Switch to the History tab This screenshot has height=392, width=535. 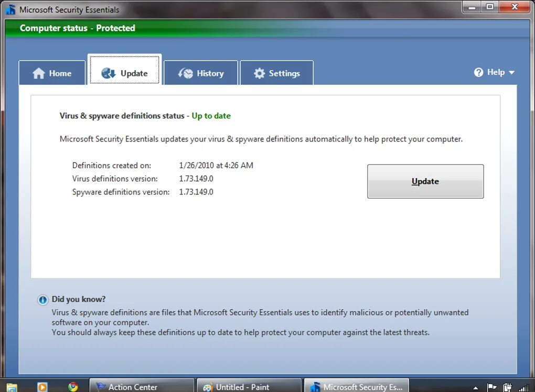click(200, 73)
